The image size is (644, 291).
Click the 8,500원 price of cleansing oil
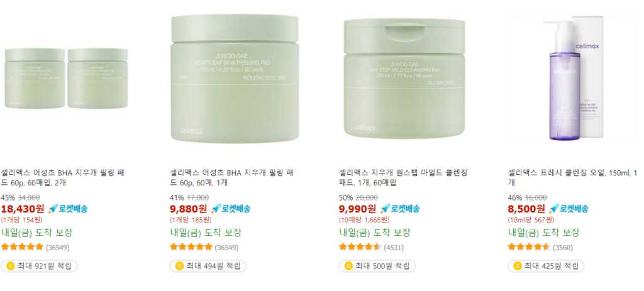pyautogui.click(x=526, y=209)
